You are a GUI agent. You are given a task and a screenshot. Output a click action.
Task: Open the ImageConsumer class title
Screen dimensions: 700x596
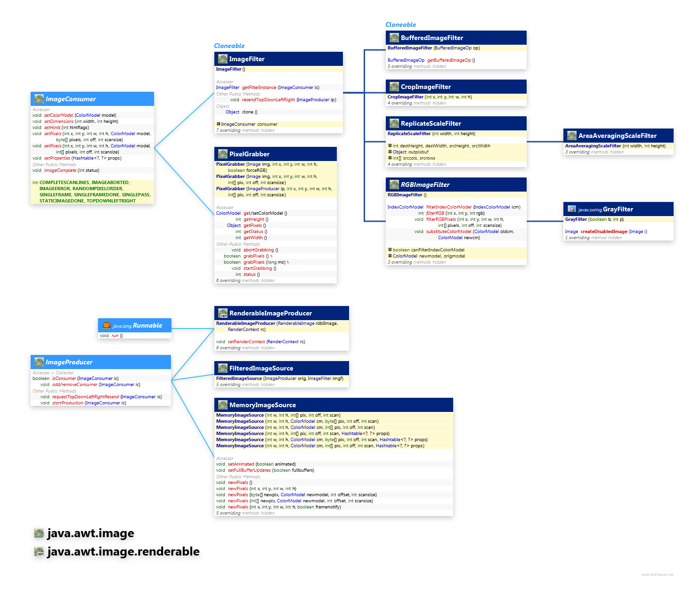71,99
